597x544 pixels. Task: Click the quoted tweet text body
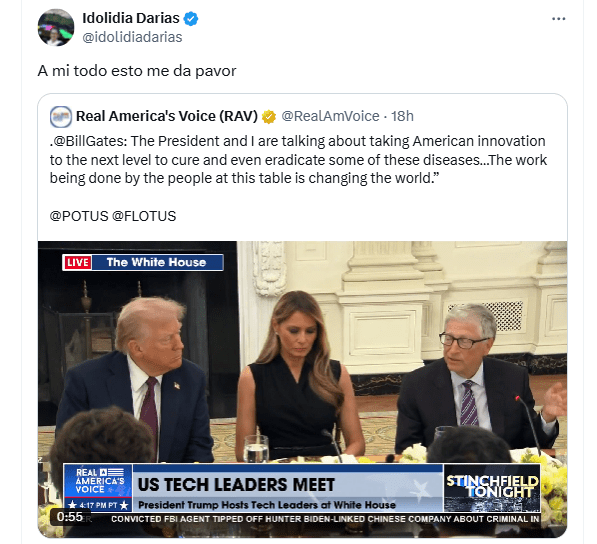298,160
